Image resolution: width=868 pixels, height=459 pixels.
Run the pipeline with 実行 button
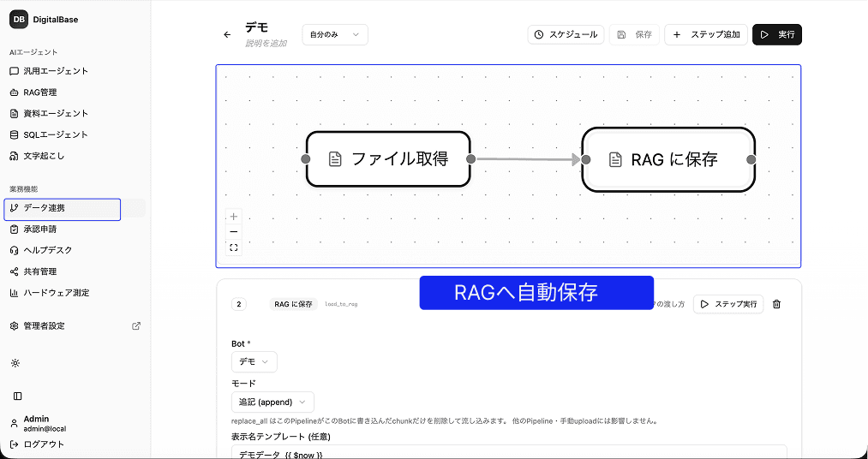pyautogui.click(x=777, y=34)
